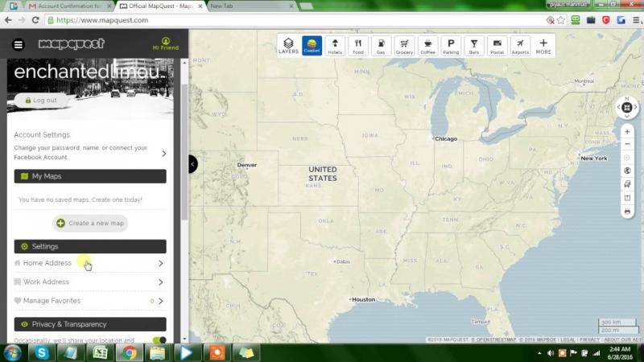Open the Privacy & Transparency header

click(90, 324)
